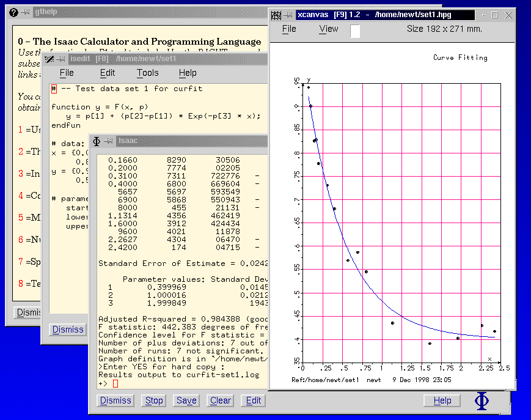Click the large blue Phi logo
This screenshot has width=531, height=420.
pos(482,401)
